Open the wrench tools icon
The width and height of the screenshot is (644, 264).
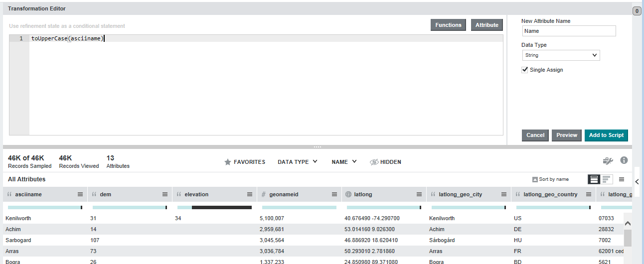point(608,160)
